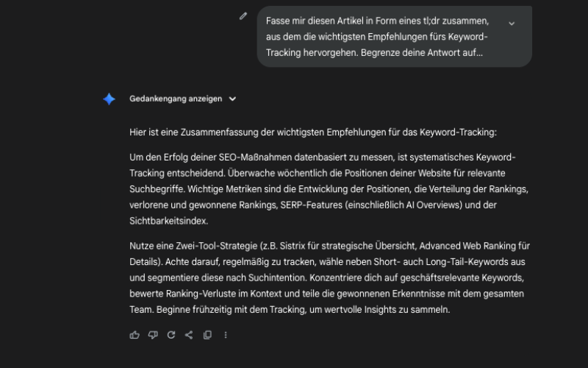Image resolution: width=588 pixels, height=368 pixels.
Task: Give the response a thumbs up
Action: pyautogui.click(x=135, y=335)
